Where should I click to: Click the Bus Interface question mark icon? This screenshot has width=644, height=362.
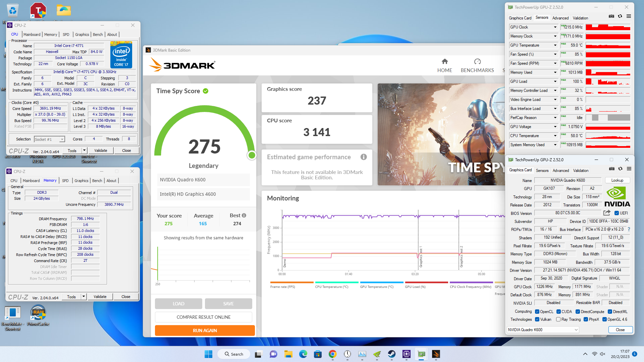(x=629, y=229)
